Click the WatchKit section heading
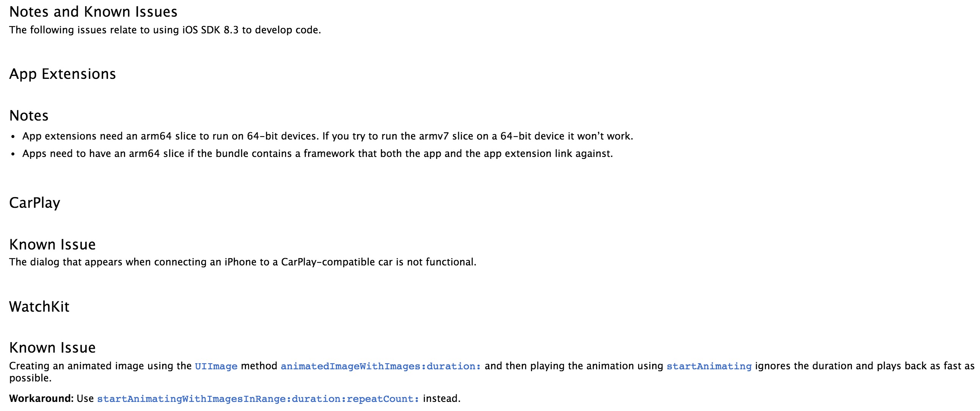The height and width of the screenshot is (411, 980). [x=39, y=307]
